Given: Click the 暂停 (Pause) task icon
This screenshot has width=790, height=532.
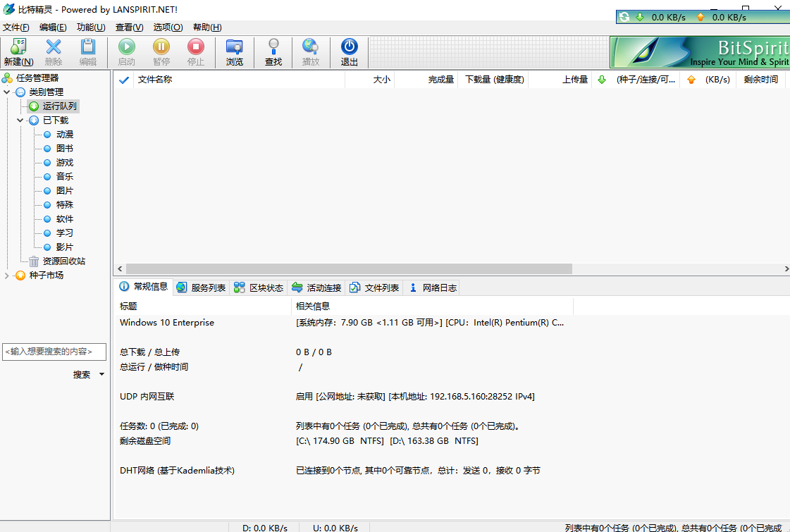Looking at the screenshot, I should pos(161,51).
